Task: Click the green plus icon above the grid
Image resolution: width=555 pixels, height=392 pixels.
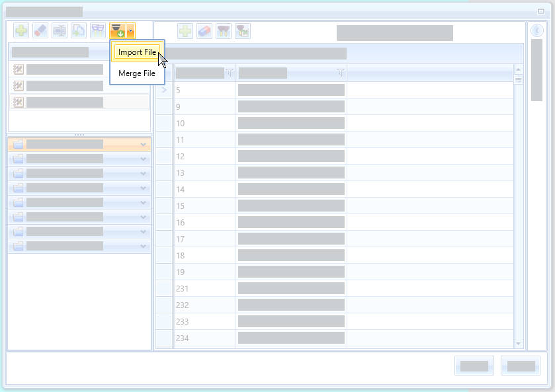Action: [x=186, y=31]
